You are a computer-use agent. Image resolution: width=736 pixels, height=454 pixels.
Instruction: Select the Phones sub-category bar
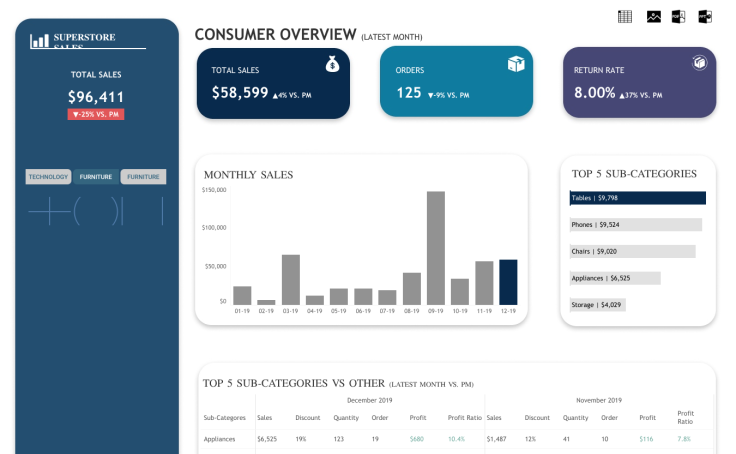[x=636, y=224]
